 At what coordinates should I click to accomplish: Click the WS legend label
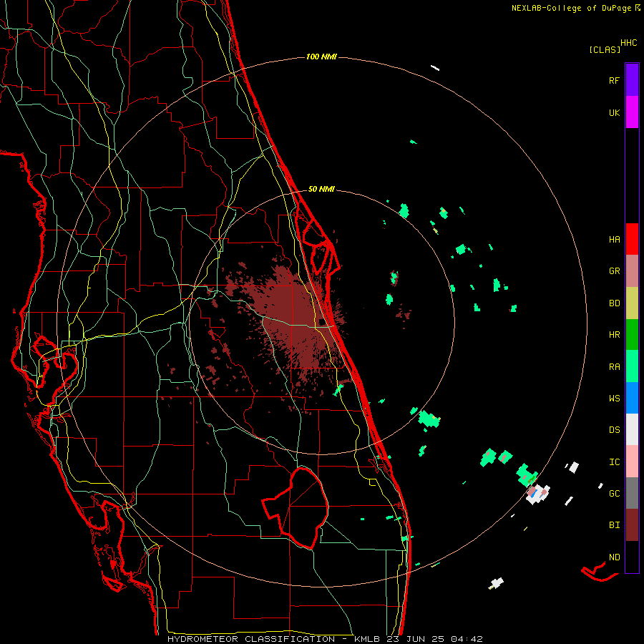pos(615,399)
